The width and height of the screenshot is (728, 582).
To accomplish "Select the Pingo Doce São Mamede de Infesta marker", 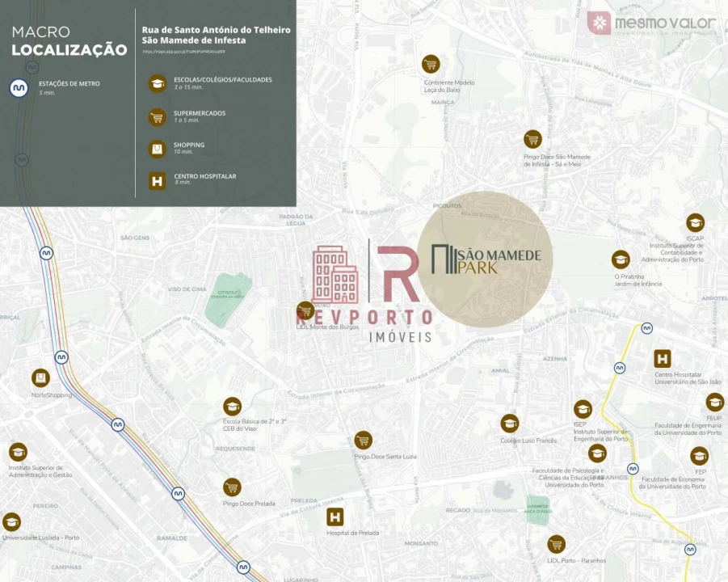I will 532,139.
